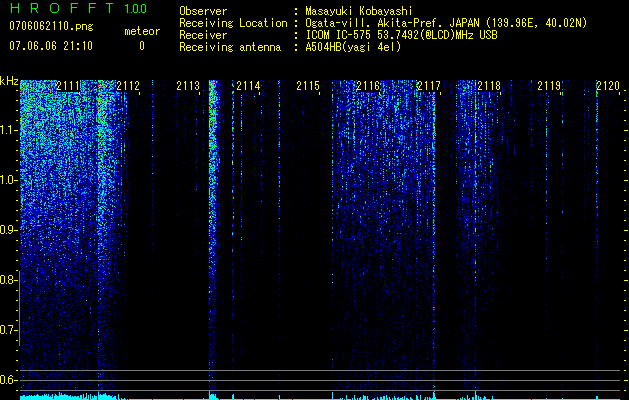Image resolution: width=629 pixels, height=400 pixels.
Task: Click the 2112 time marker
Action: coord(128,86)
